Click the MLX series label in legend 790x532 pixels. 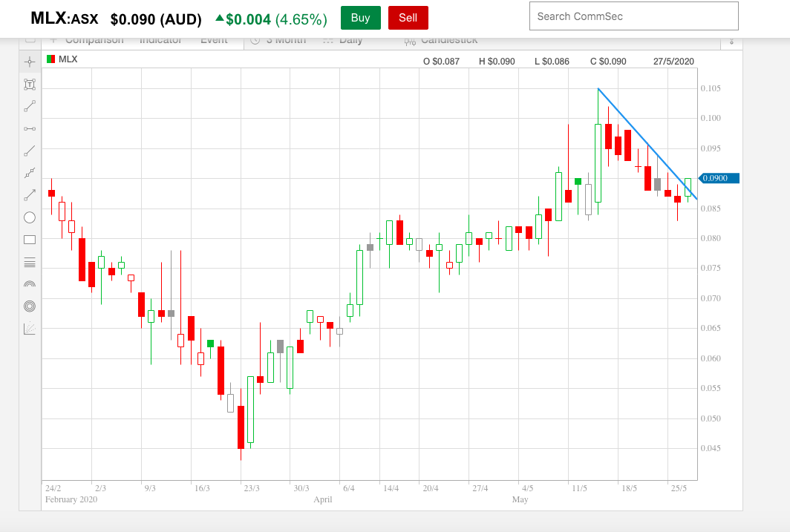click(68, 59)
